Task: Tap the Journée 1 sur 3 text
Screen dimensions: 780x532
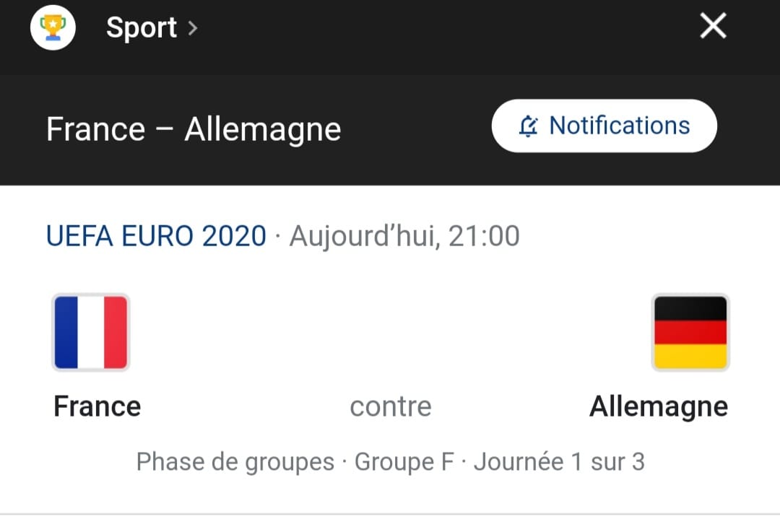Action: click(559, 461)
